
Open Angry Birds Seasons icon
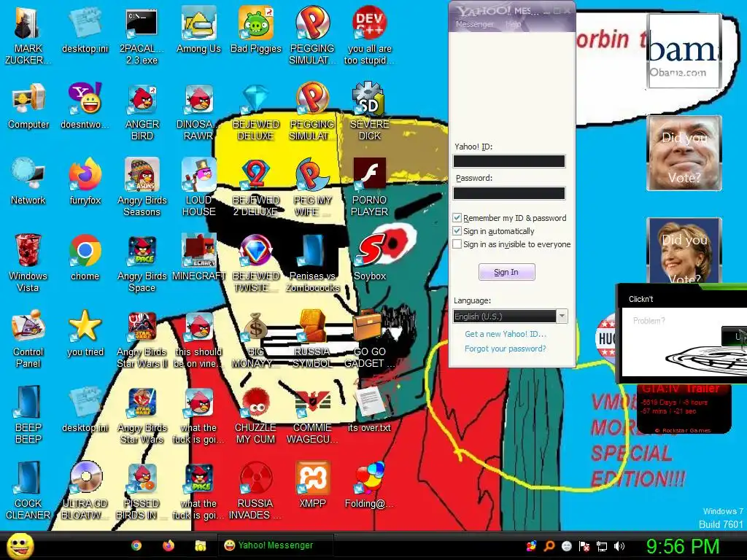click(x=142, y=187)
